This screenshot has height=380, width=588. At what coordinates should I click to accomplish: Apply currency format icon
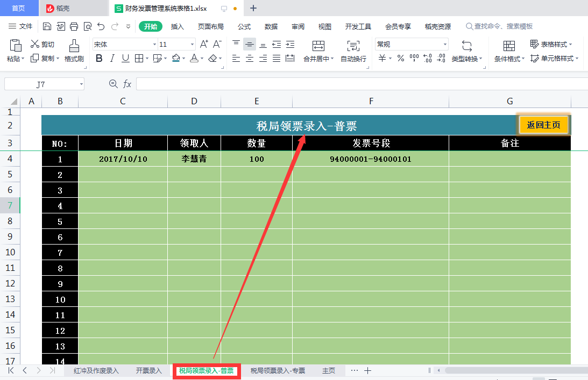(382, 58)
